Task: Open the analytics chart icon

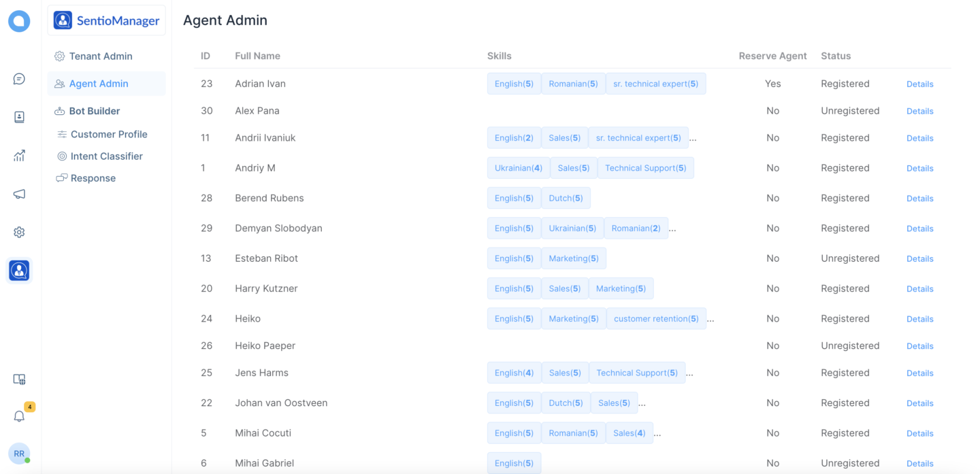Action: [19, 156]
